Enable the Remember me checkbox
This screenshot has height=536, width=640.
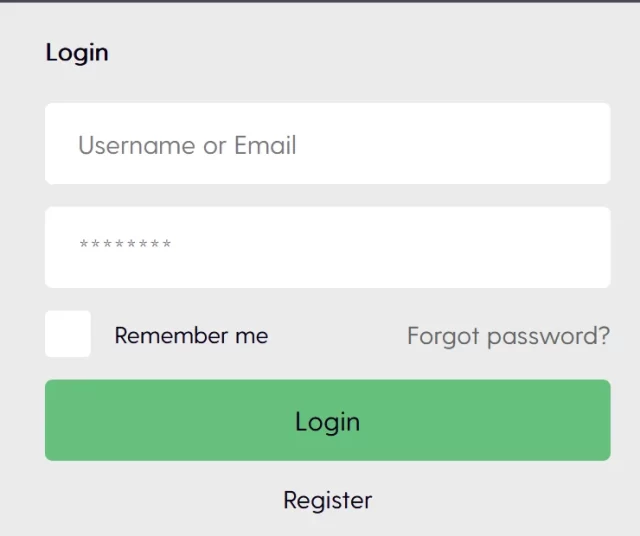(68, 334)
